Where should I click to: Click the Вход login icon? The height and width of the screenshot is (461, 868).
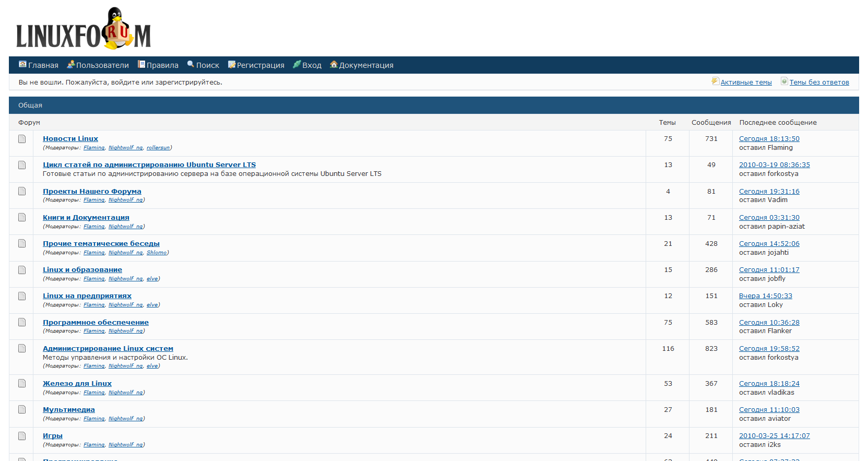[296, 64]
